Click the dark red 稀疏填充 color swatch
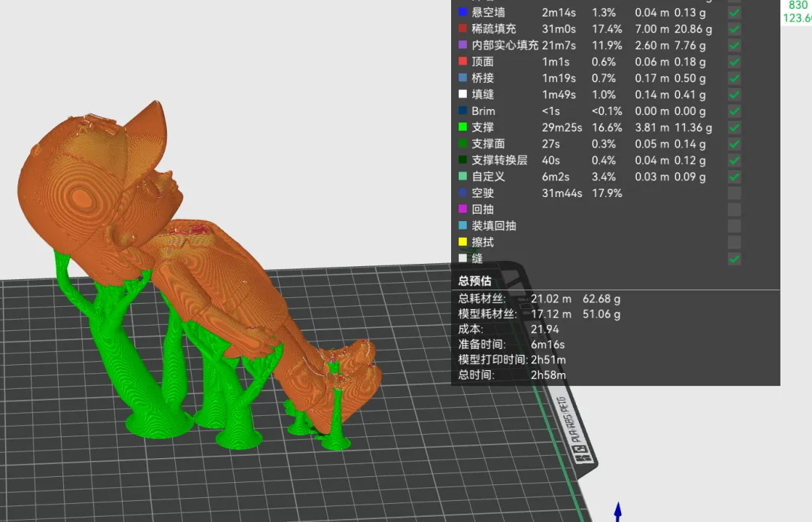 462,29
